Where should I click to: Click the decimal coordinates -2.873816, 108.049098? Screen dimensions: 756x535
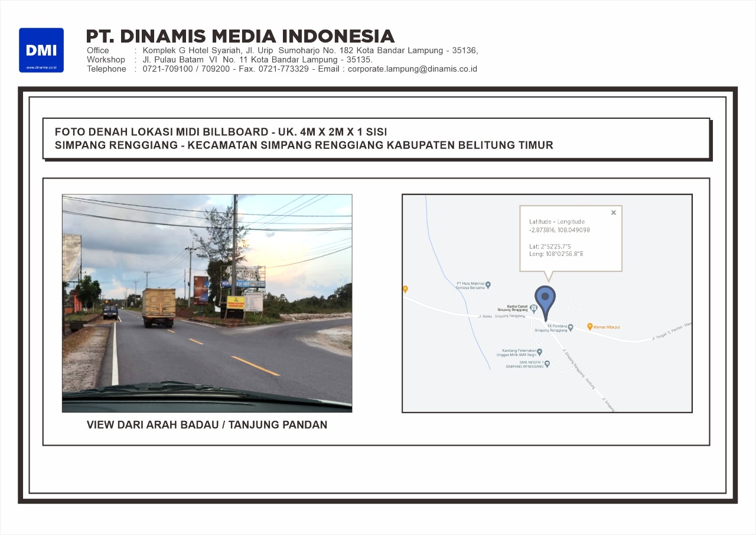click(x=559, y=230)
